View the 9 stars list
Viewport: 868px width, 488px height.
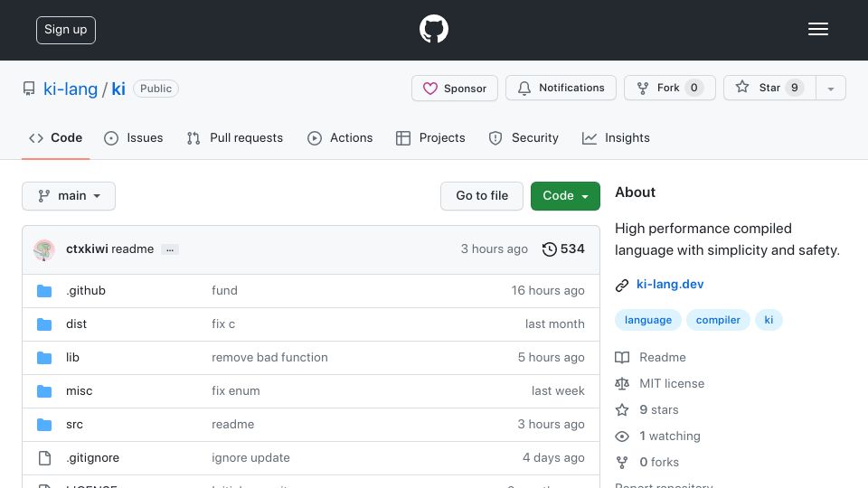coord(659,410)
